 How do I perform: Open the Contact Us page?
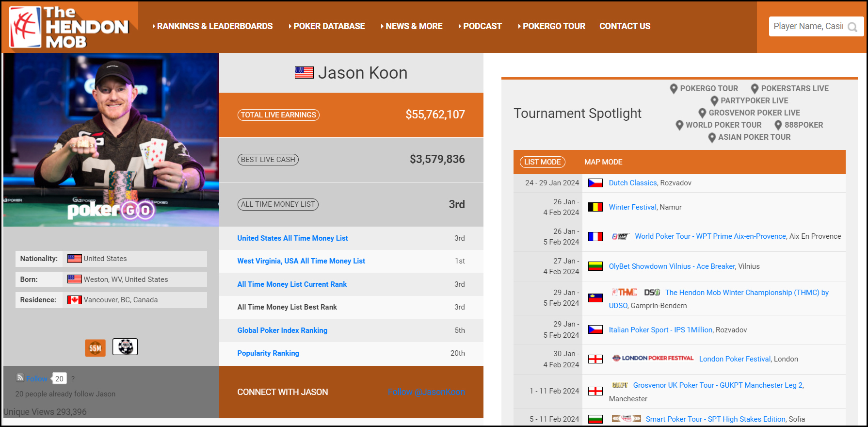(x=625, y=26)
